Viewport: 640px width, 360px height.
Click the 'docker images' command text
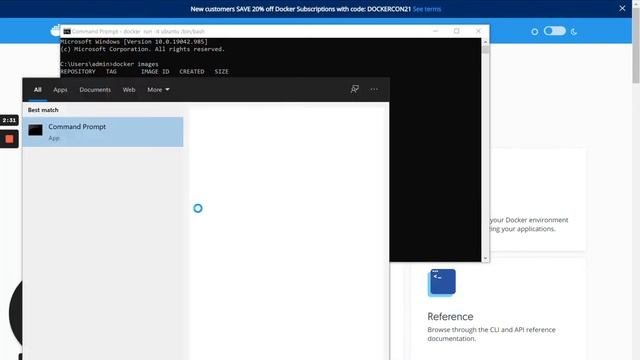136,64
